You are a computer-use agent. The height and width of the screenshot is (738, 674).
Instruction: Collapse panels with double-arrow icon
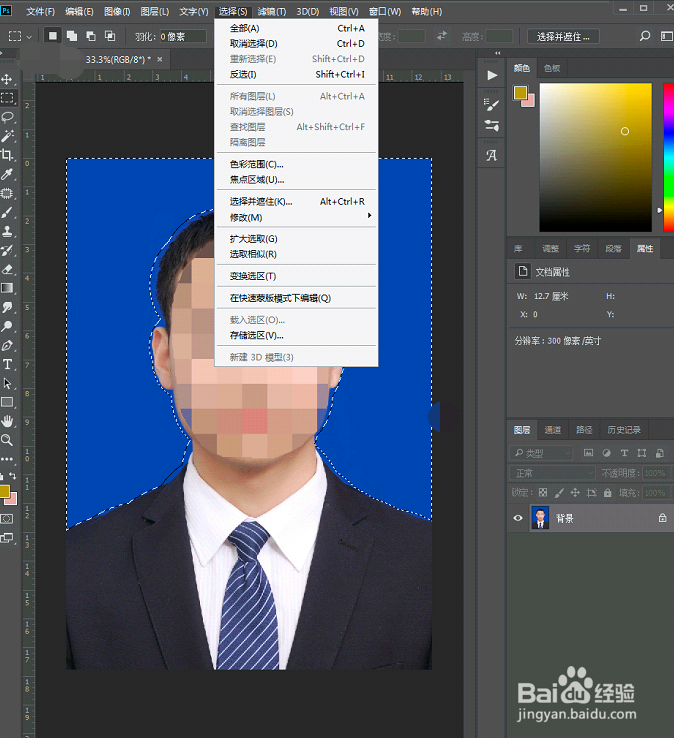pyautogui.click(x=497, y=53)
